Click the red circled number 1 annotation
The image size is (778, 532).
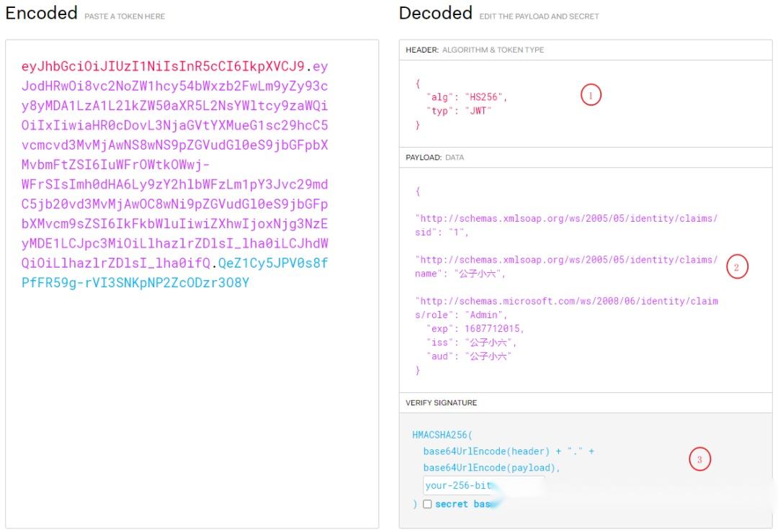[591, 95]
